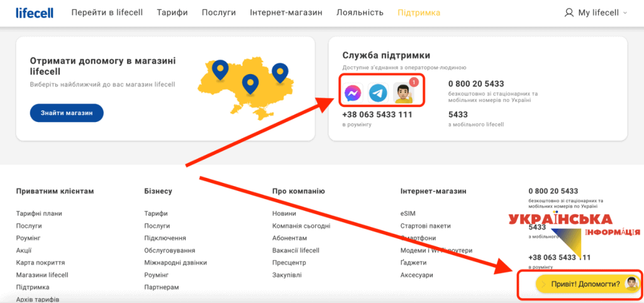
Task: Click the Приватним клієнтам footer heading
Action: 55,191
